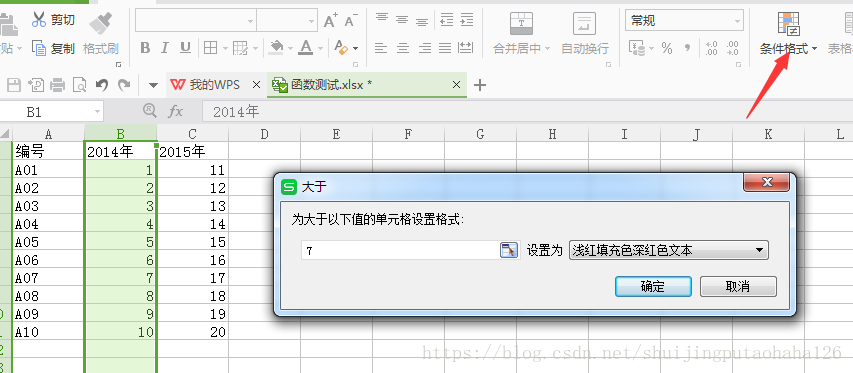Click the Copy (复制) button
The image size is (853, 373).
[x=53, y=48]
